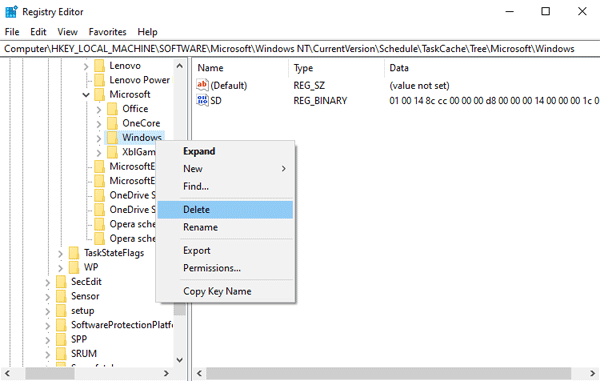The width and height of the screenshot is (600, 381).
Task: Select Rename in the context menu
Action: coord(225,227)
